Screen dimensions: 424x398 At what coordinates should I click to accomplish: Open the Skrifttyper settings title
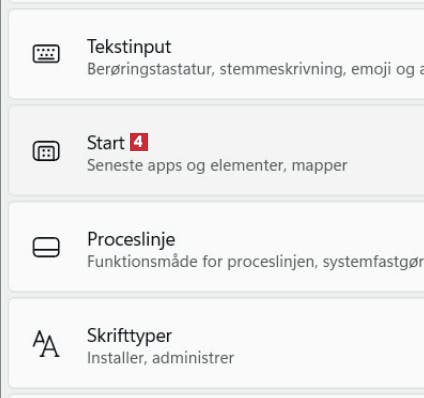[129, 336]
